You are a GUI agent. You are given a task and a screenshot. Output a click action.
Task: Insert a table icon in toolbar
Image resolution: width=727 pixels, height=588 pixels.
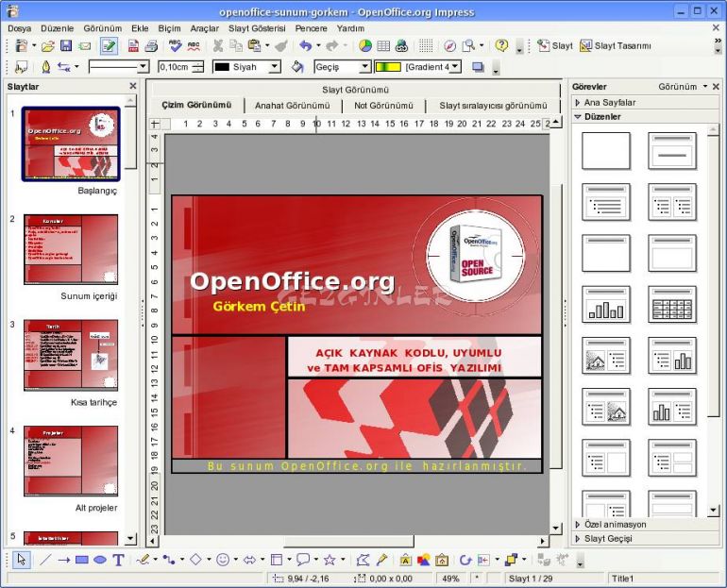coord(383,46)
